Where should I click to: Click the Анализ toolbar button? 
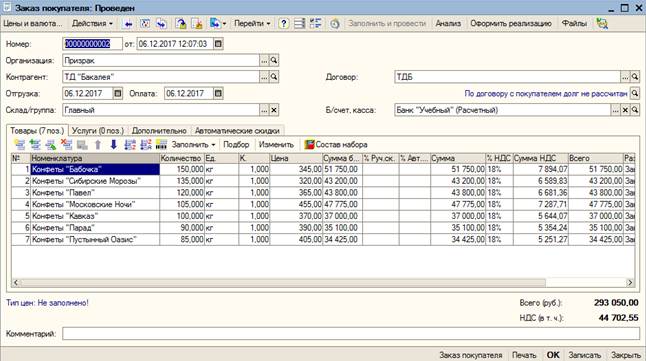pos(448,24)
